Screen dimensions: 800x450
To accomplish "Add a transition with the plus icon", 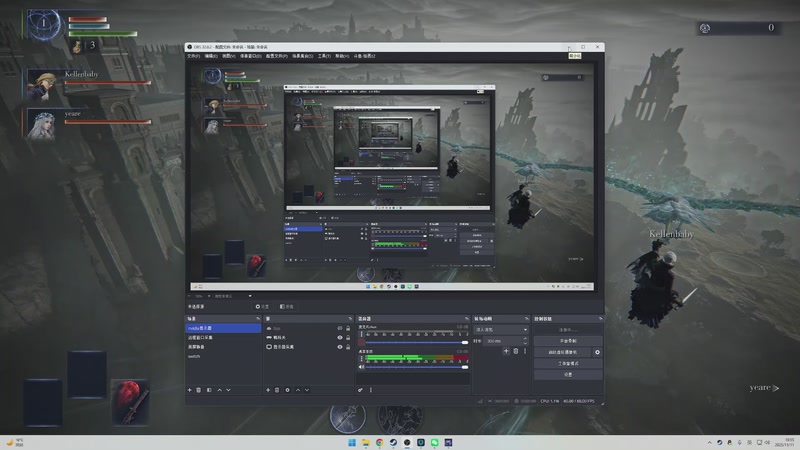I will click(506, 351).
